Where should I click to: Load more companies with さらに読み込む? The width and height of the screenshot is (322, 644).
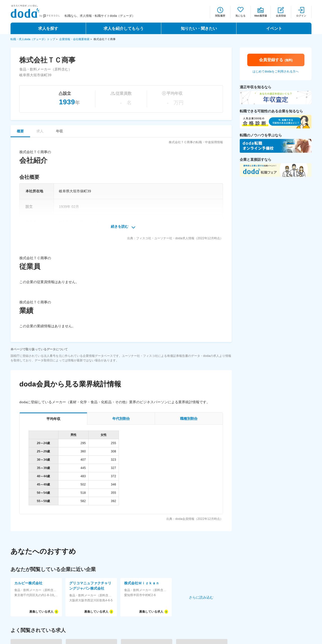click(201, 598)
